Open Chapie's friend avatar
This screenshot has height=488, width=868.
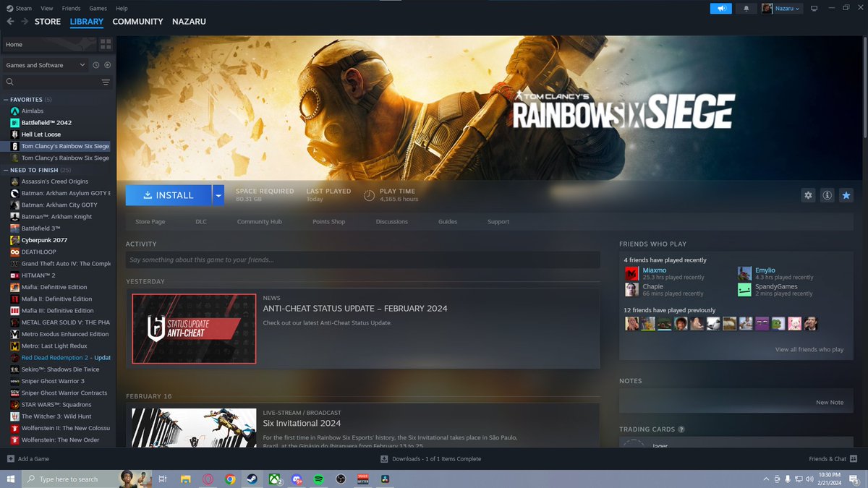point(631,289)
